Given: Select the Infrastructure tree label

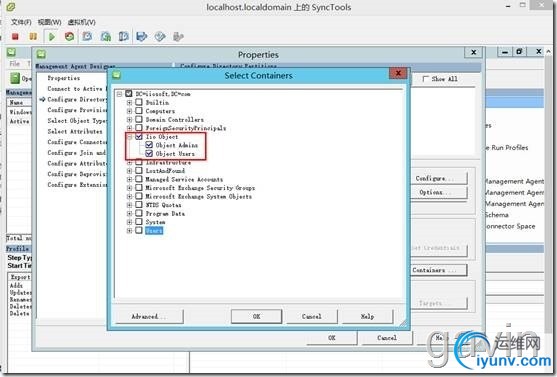Looking at the screenshot, I should [168, 162].
